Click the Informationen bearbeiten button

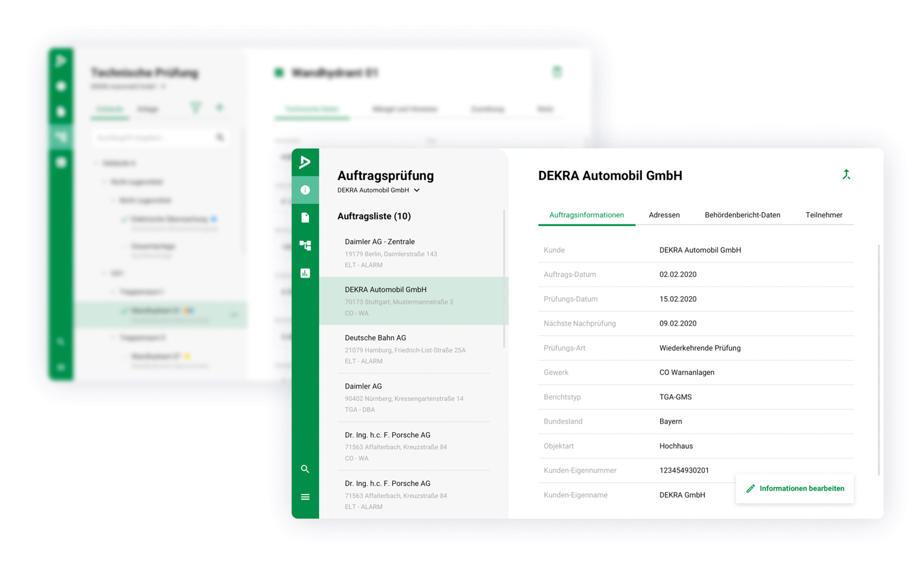[795, 489]
